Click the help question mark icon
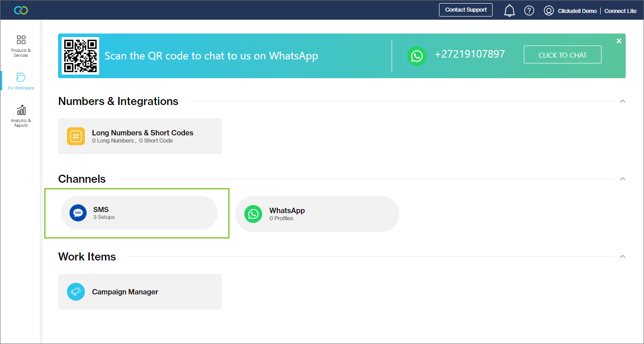 coord(529,11)
